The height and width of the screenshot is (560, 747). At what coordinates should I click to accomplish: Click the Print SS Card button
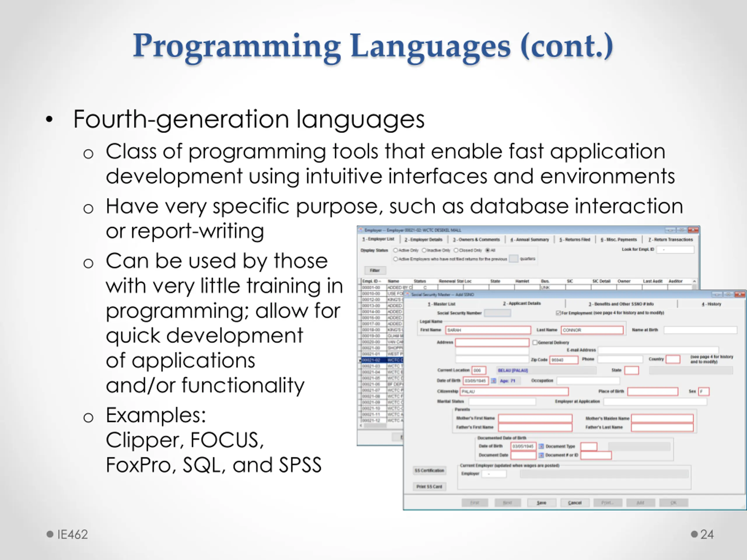(429, 487)
